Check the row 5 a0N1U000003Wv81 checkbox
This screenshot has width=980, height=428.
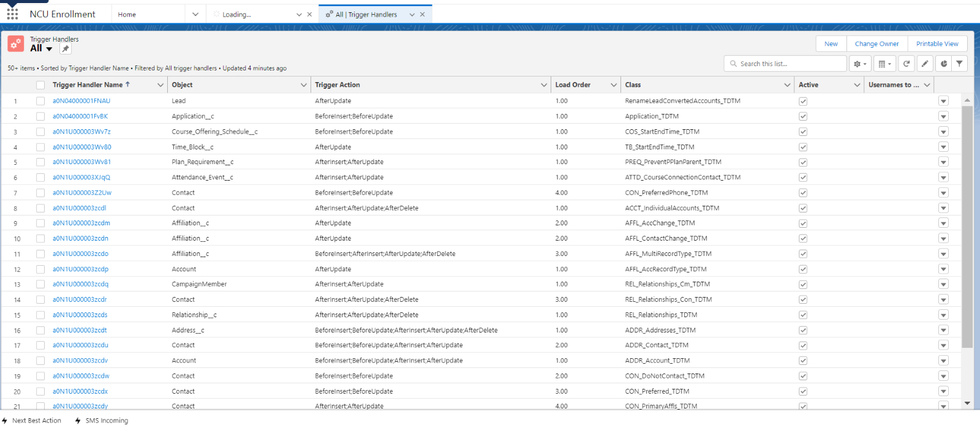coord(40,162)
